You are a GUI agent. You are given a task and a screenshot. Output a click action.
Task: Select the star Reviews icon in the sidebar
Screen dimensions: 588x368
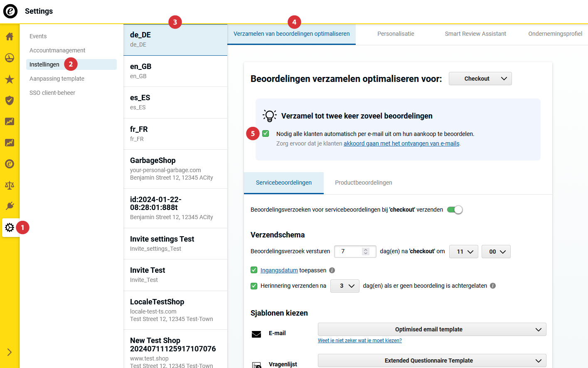coord(9,79)
